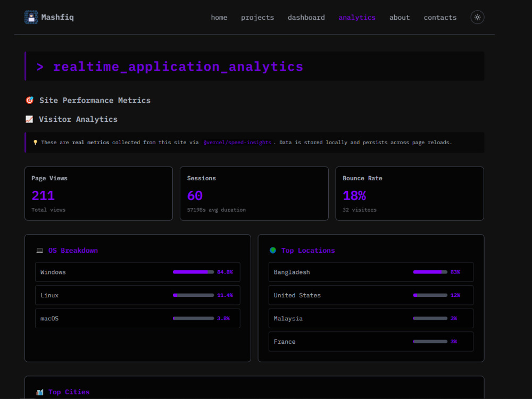This screenshot has height=399, width=532.
Task: Click the 12% United States percentage
Action: pyautogui.click(x=455, y=295)
